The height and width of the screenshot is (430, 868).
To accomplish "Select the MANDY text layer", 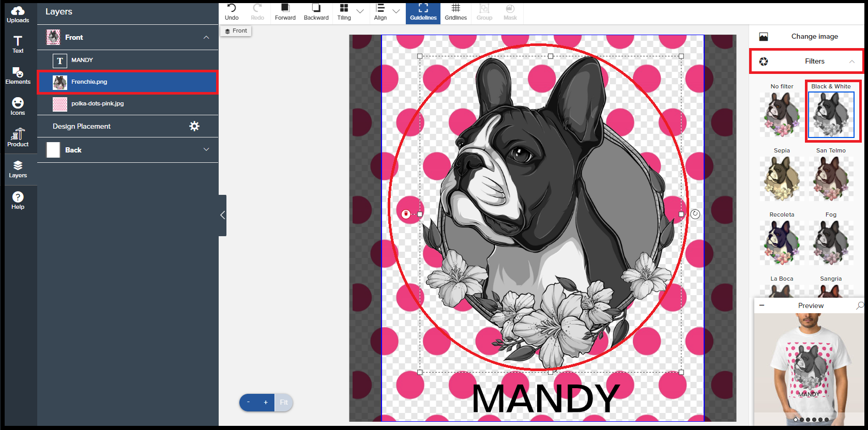I will (128, 60).
